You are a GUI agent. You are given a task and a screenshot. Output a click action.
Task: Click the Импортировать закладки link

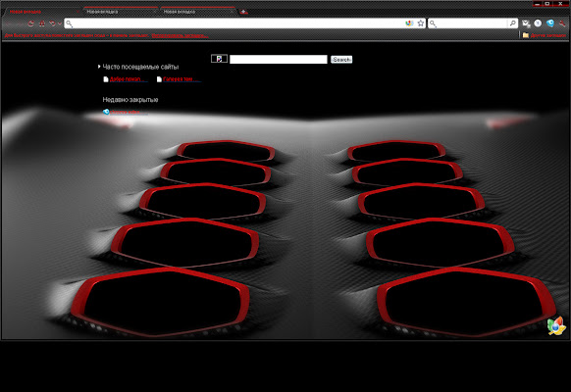pos(180,35)
